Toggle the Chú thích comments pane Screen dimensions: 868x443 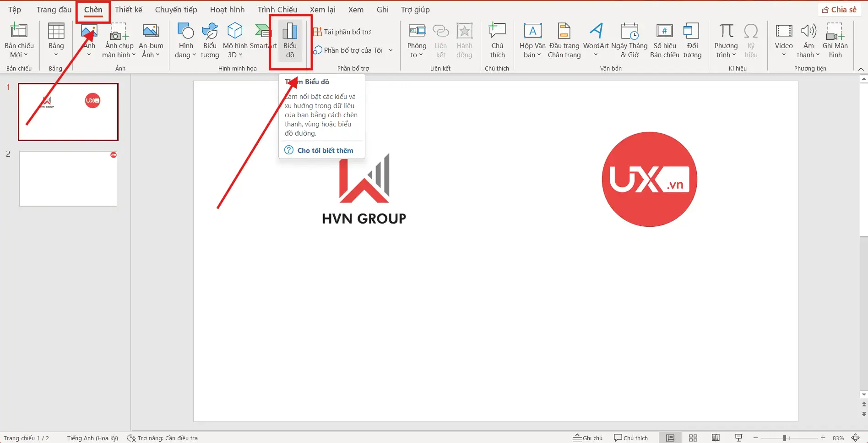(631, 438)
